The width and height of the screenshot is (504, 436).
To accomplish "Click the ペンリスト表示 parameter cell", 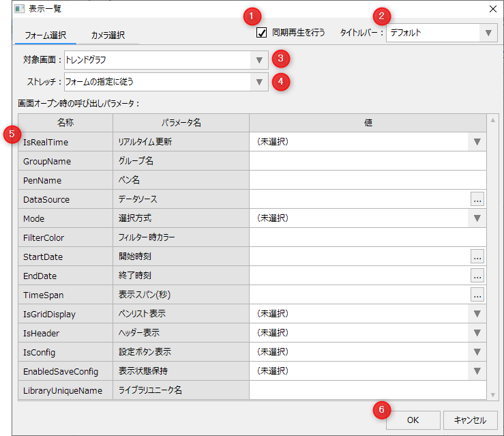I will click(x=181, y=314).
